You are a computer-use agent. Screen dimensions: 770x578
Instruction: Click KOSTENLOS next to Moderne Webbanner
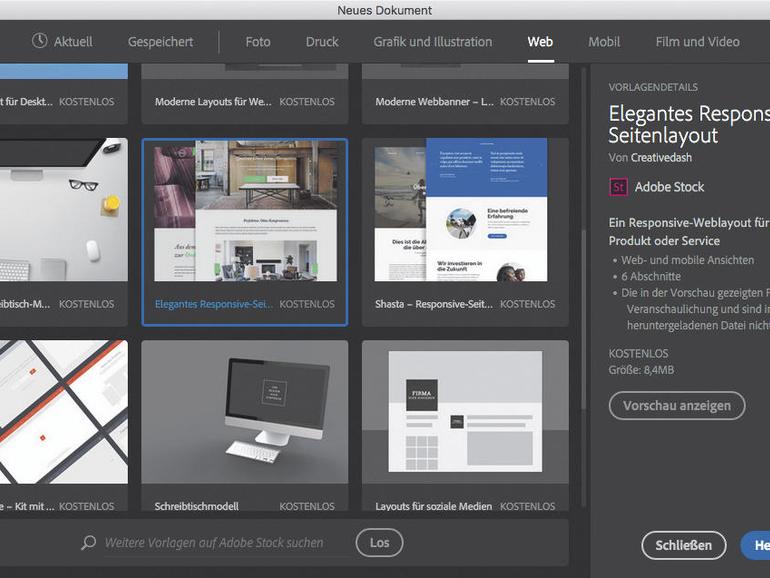(x=527, y=102)
